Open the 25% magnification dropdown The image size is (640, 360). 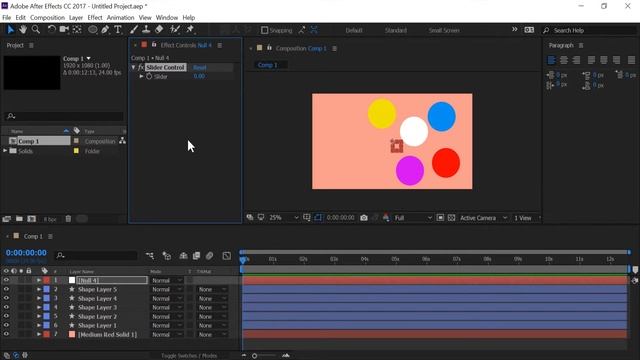(x=284, y=218)
